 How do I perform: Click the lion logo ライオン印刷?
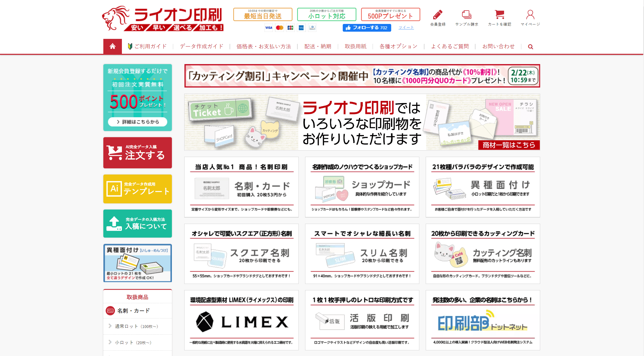(x=163, y=19)
